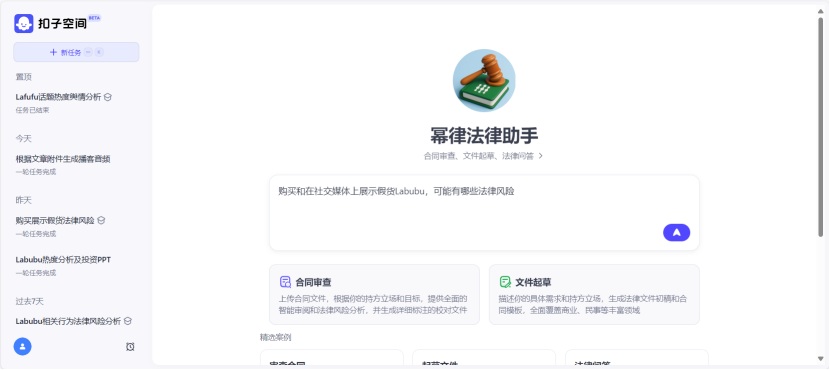Select the 合同审查 card
This screenshot has width=830, height=370.
pyautogui.click(x=374, y=294)
